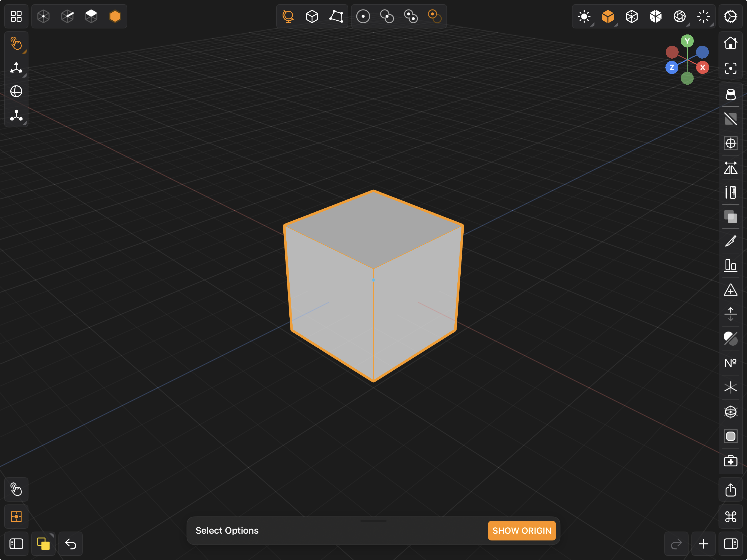Open the four-squares grid menu icon
Viewport: 747px width, 560px height.
click(16, 16)
